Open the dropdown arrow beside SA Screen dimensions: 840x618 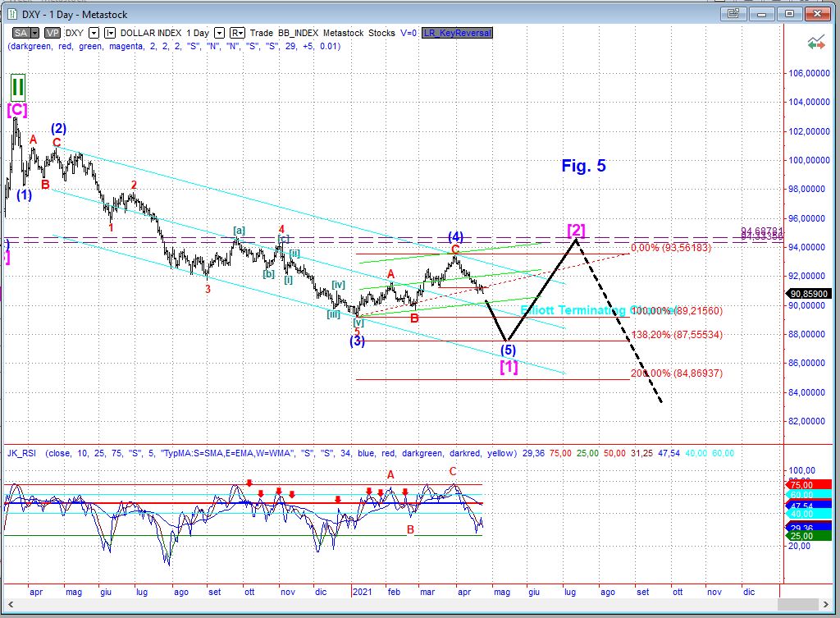pos(34,33)
